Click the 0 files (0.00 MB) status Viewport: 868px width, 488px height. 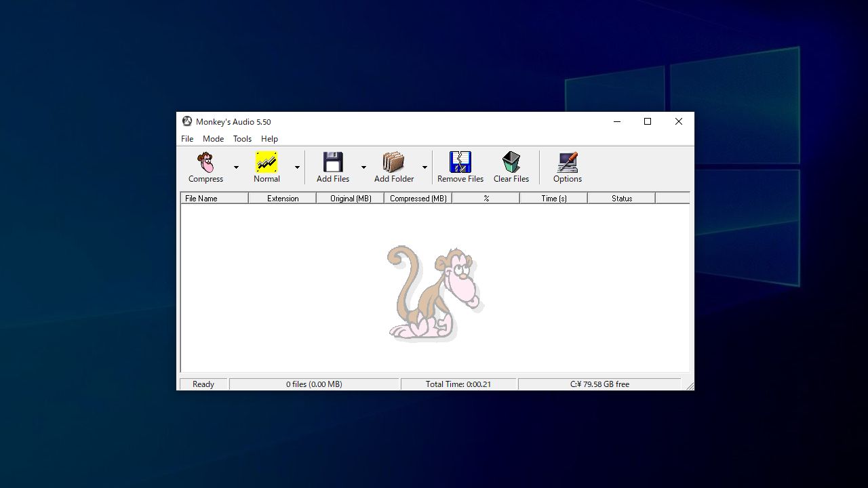coord(314,384)
